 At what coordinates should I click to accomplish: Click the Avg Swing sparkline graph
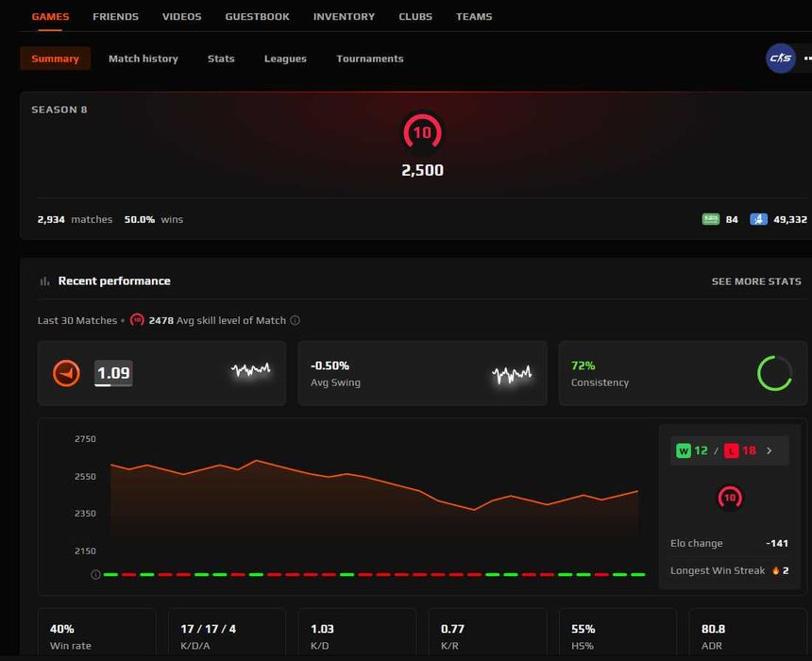tap(512, 374)
